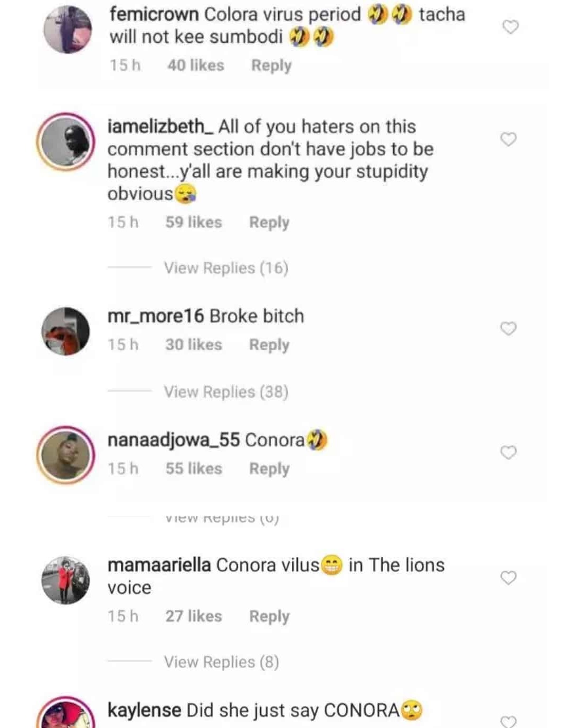Open mr_more16's profile picture
The width and height of the screenshot is (570, 728).
(x=65, y=331)
